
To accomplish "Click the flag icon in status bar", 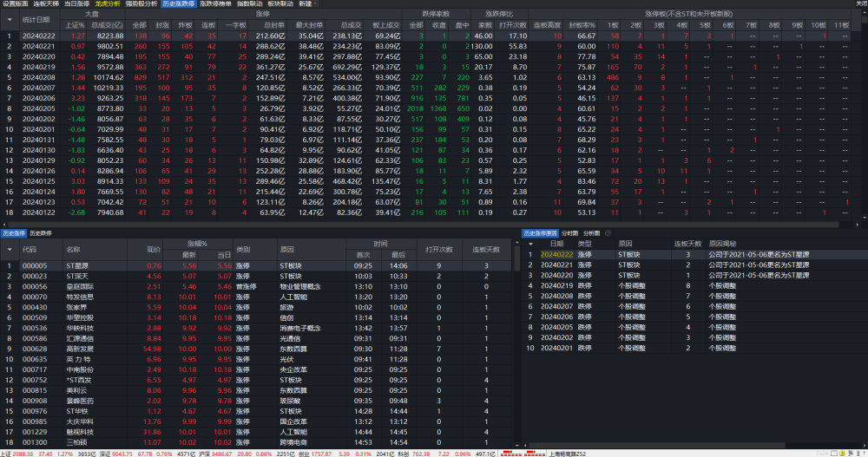I will tap(851, 454).
